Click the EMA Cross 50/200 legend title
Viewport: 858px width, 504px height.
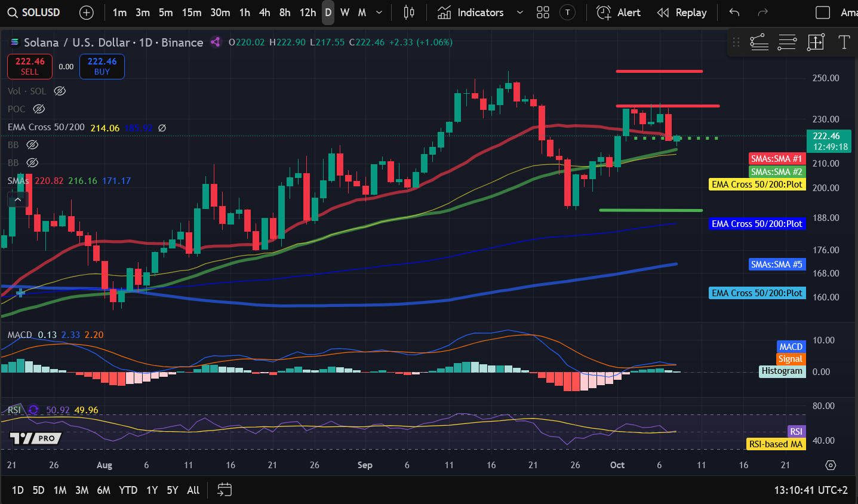pyautogui.click(x=46, y=127)
